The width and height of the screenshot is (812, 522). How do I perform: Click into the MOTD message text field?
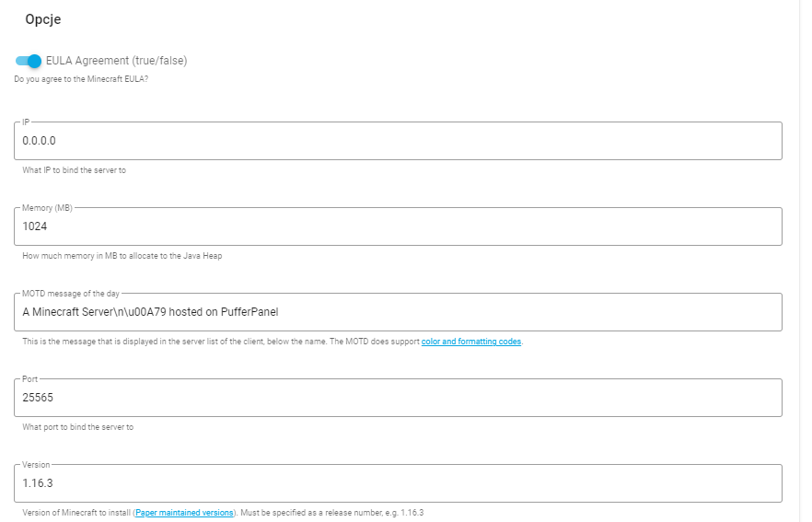click(x=398, y=312)
